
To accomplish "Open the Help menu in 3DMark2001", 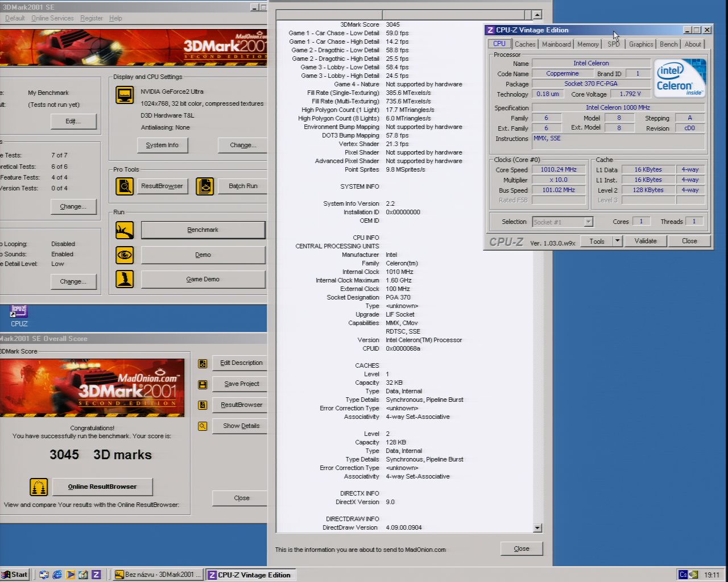I will (115, 18).
